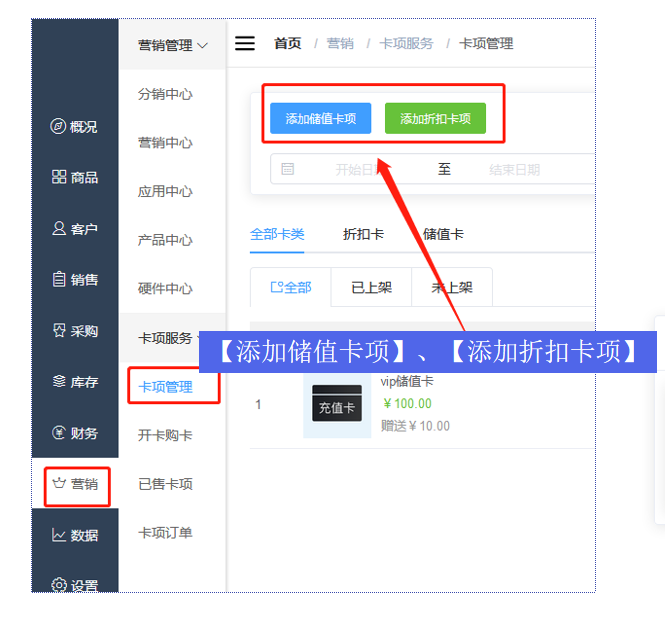Open 营销中心 in submenu
The image size is (665, 630).
point(165,143)
